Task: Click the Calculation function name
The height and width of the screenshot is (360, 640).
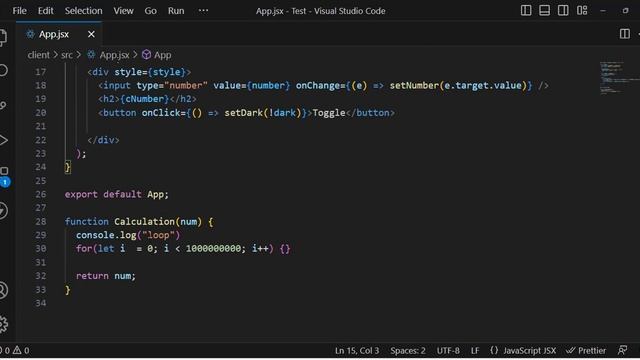Action: click(x=144, y=222)
